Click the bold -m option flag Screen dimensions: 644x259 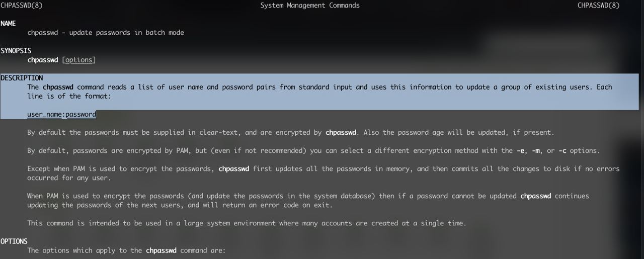point(537,151)
